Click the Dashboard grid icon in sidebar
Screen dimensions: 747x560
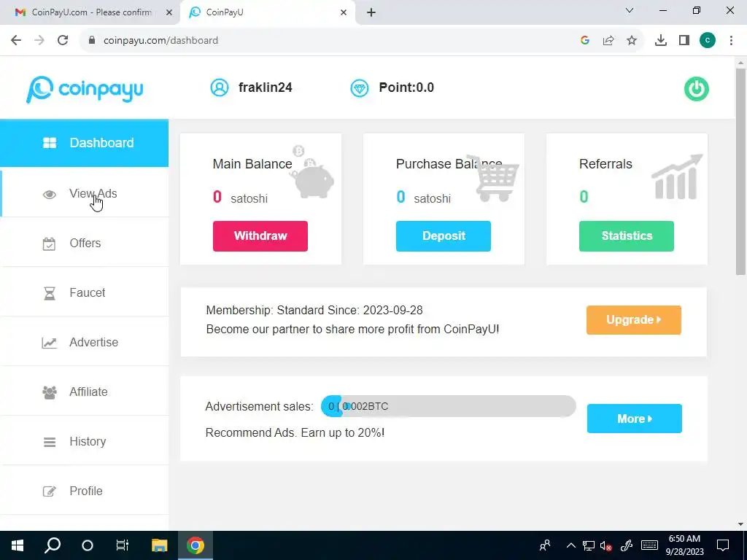click(50, 143)
